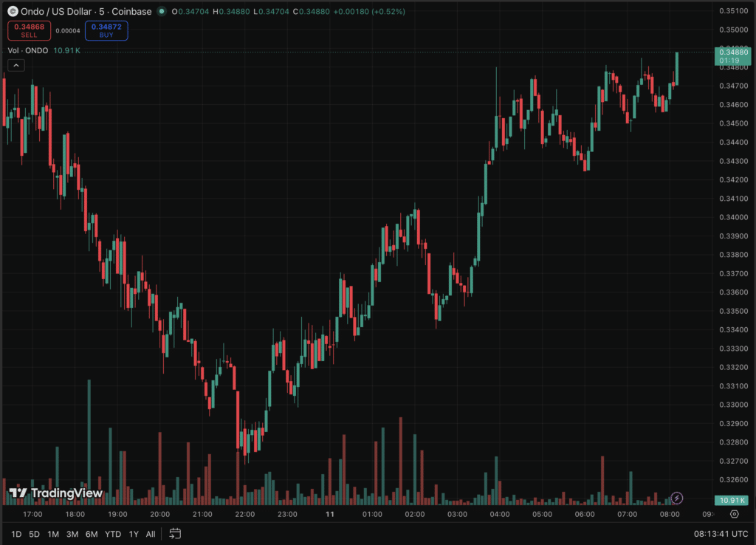Click the 0.32600 price axis label
This screenshot has width=756, height=545.
point(733,479)
